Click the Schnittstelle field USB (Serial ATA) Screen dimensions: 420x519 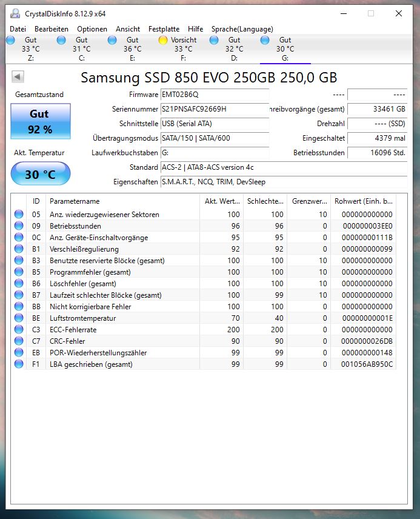(x=215, y=124)
